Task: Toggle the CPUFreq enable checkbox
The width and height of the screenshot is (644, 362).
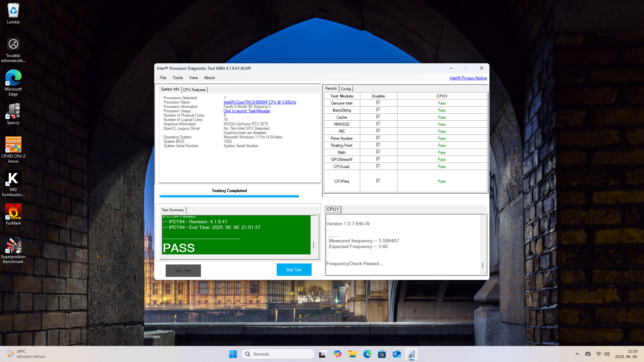Action: 378,181
